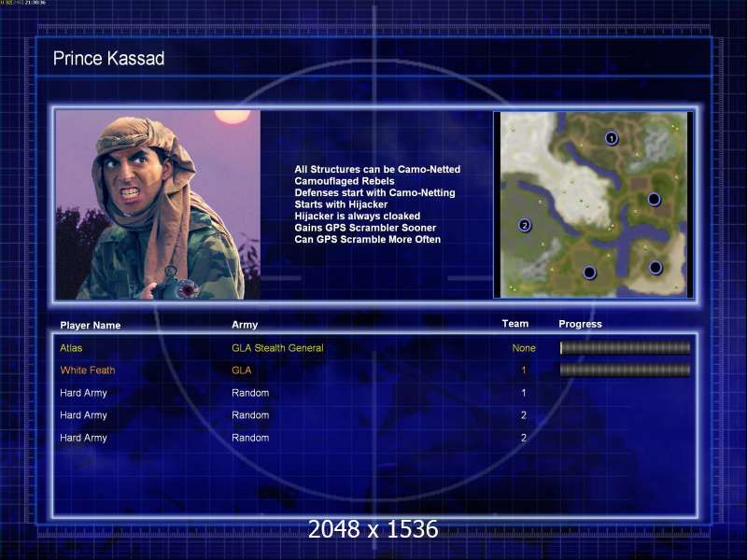Select player name 'White Feath'
This screenshot has height=560, width=747.
point(88,370)
